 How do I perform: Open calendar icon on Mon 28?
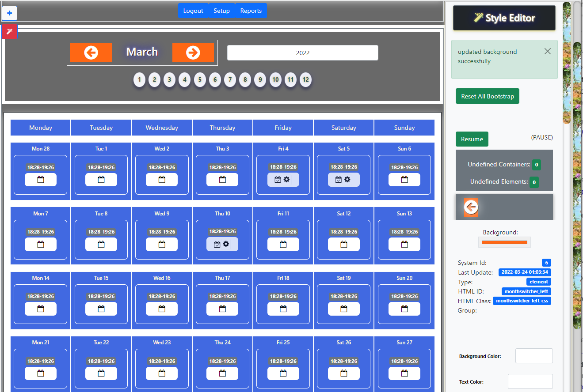41,180
